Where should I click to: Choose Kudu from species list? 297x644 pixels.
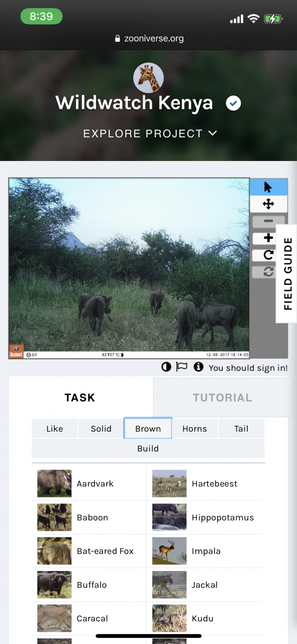coord(205,618)
